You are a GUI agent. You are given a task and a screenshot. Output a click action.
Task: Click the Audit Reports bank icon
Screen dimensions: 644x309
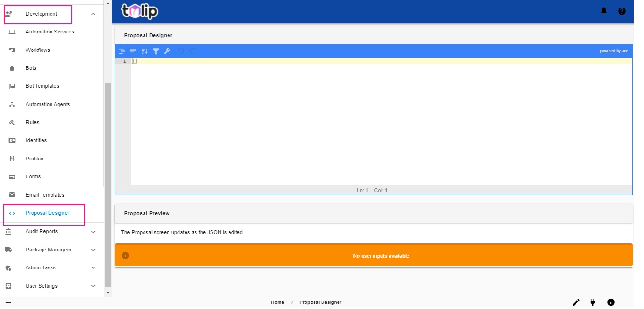coord(8,231)
